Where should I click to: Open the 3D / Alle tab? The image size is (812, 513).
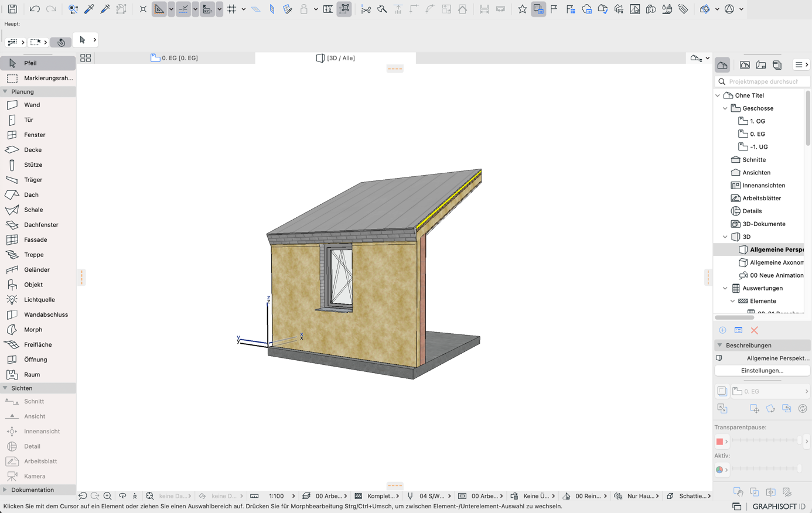[x=336, y=58]
